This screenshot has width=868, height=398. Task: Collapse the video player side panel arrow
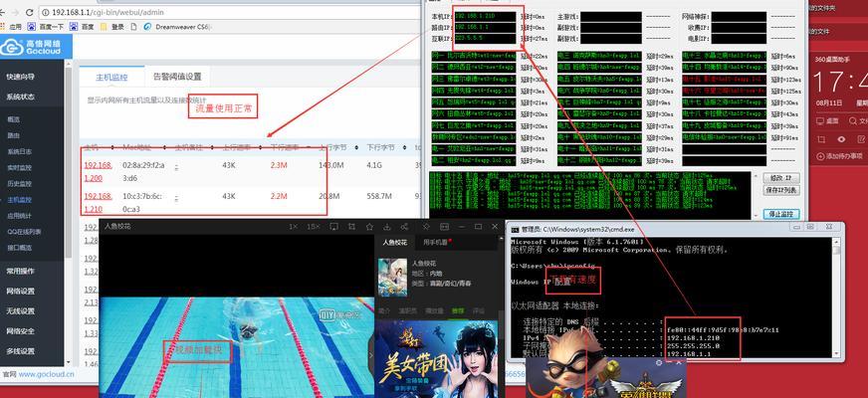click(x=371, y=354)
